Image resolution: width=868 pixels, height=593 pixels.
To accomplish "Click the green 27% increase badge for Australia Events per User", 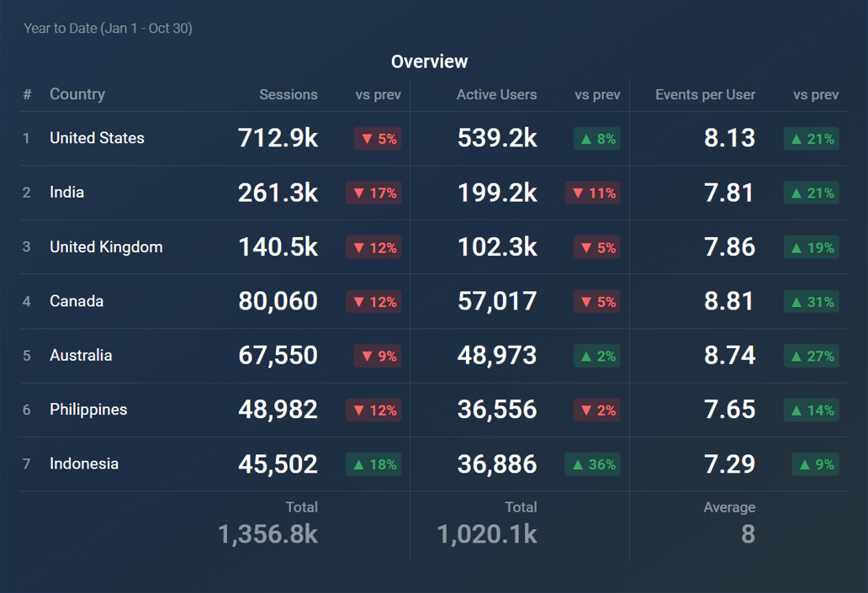I will [x=810, y=356].
